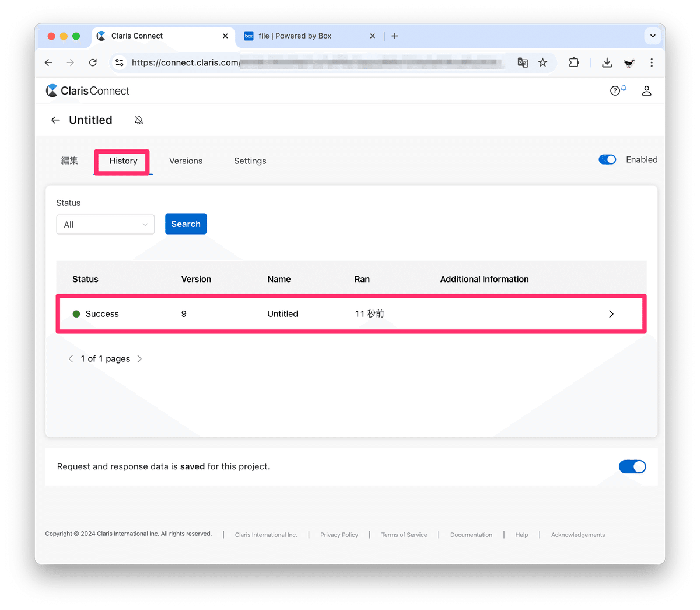Open the browser downloads icon
This screenshot has width=700, height=610.
click(607, 62)
